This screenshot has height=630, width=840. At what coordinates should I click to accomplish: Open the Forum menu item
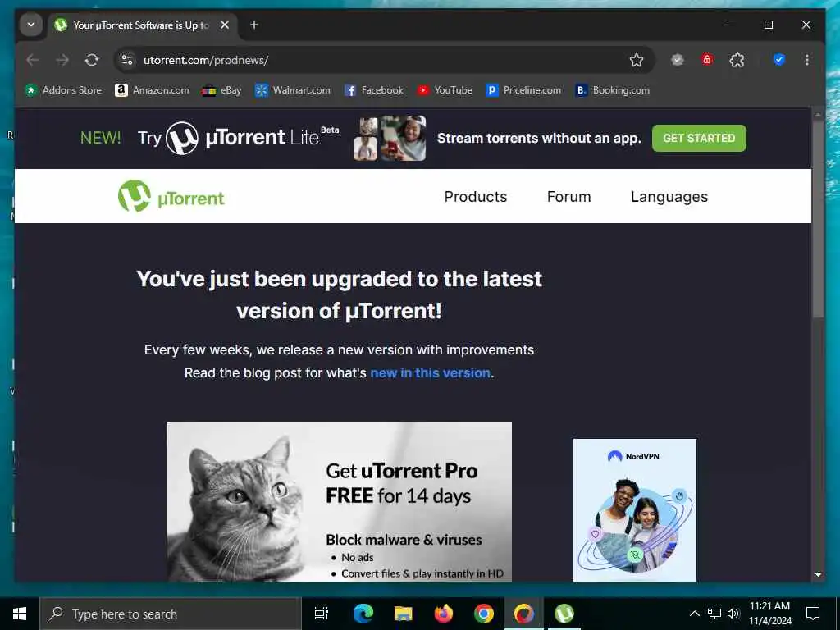[569, 197]
